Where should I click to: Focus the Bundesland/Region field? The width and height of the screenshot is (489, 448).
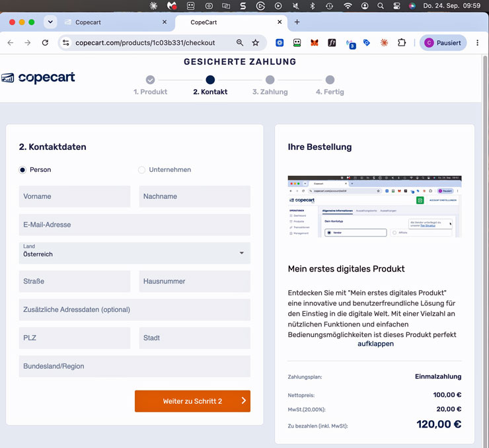coord(134,366)
